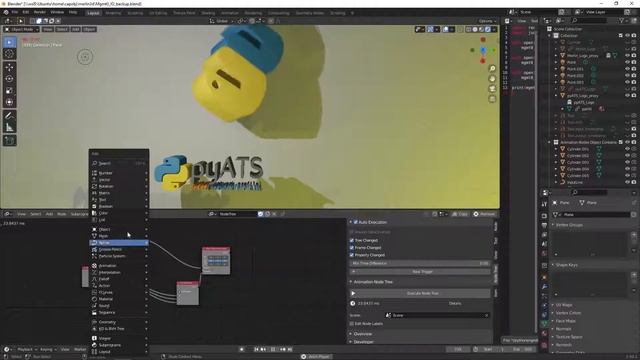
Task: Toggle the Auto Execution checkbox
Action: point(356,222)
